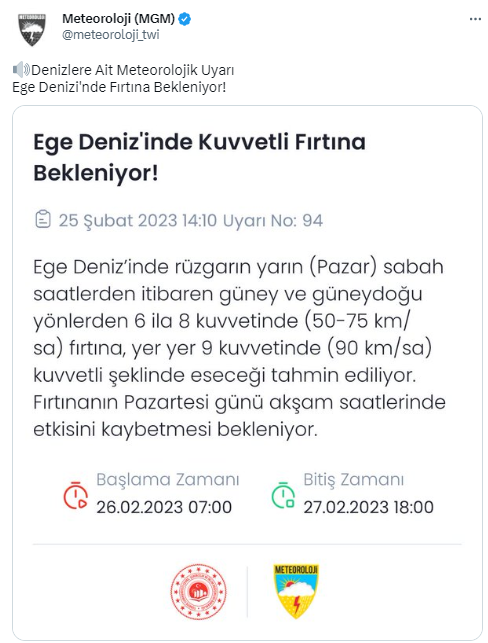Click the warning description paragraph
The width and height of the screenshot is (488, 643).
tap(239, 348)
